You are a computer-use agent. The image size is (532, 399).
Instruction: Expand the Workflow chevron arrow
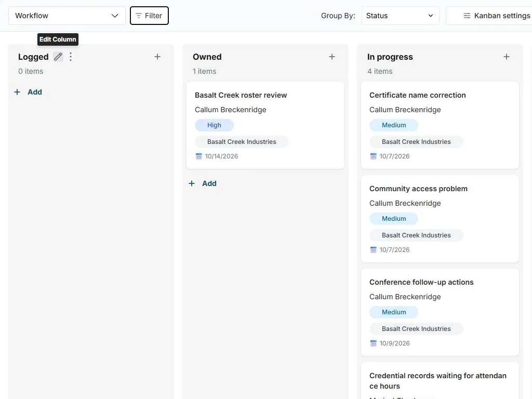(x=115, y=16)
